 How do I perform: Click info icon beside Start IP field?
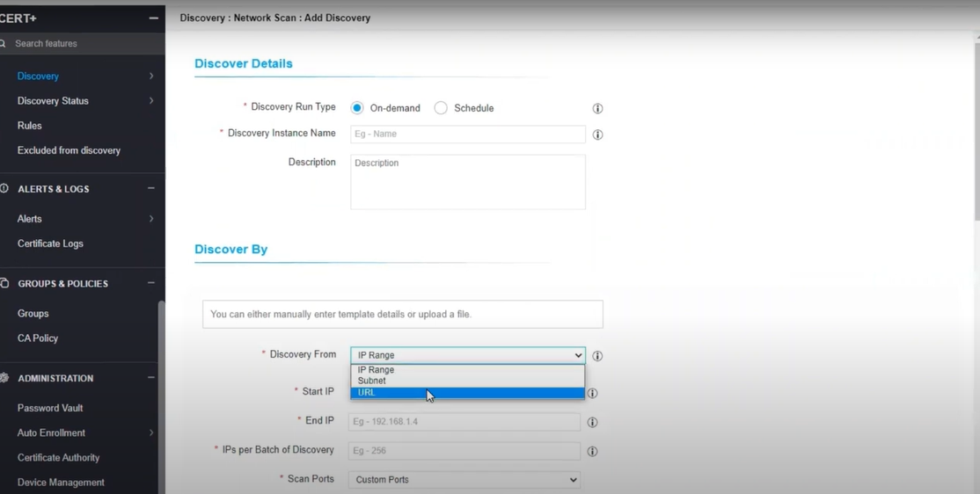pyautogui.click(x=593, y=394)
